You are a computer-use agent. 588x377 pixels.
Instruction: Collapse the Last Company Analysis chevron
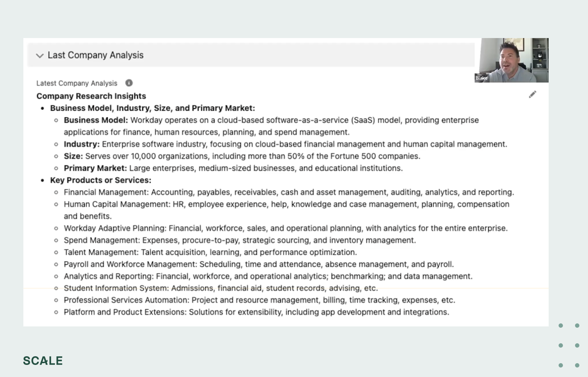click(40, 55)
